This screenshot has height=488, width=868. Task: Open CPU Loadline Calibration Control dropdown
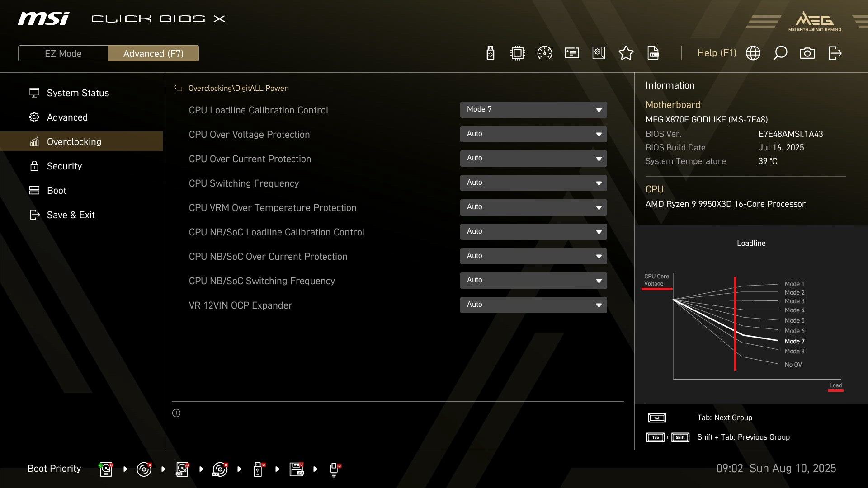point(533,109)
